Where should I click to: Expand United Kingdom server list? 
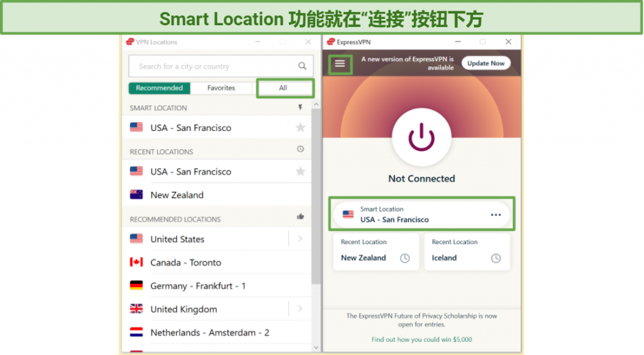(300, 309)
